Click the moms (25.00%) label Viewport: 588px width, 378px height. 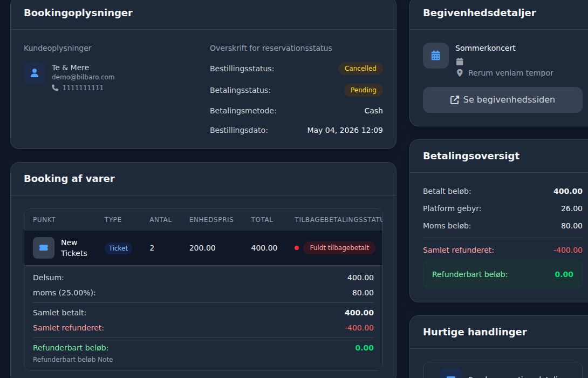tap(65, 293)
